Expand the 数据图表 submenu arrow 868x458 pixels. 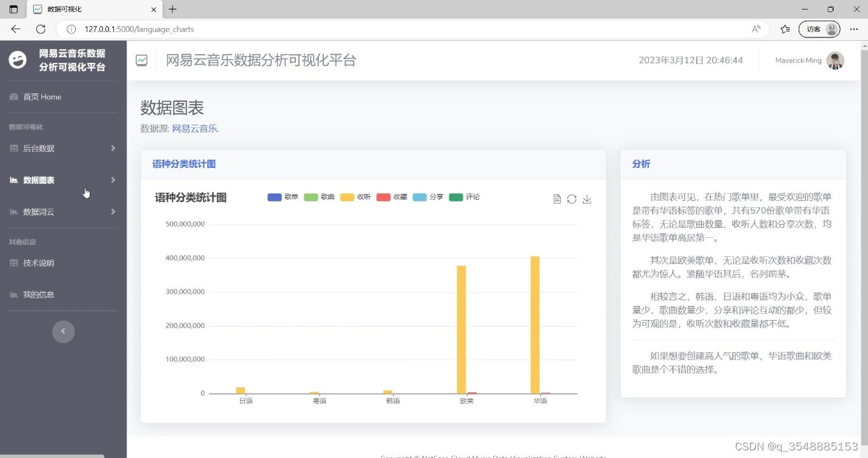(113, 180)
